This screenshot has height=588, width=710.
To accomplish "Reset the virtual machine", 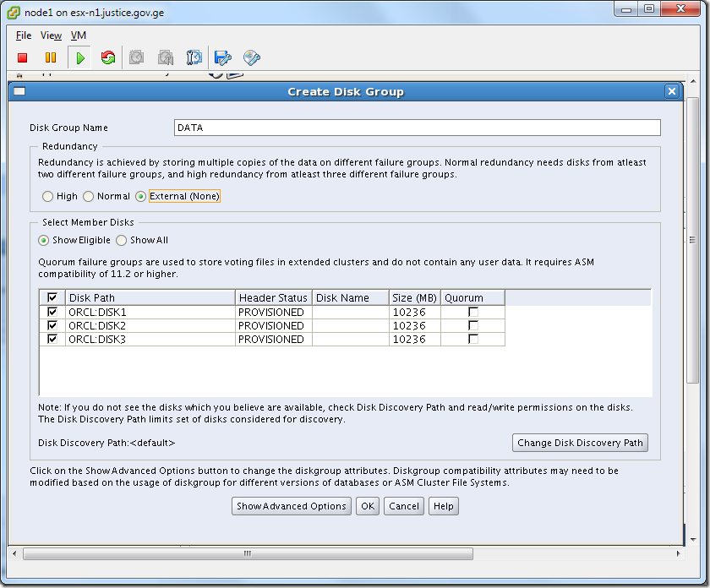I will 106,57.
